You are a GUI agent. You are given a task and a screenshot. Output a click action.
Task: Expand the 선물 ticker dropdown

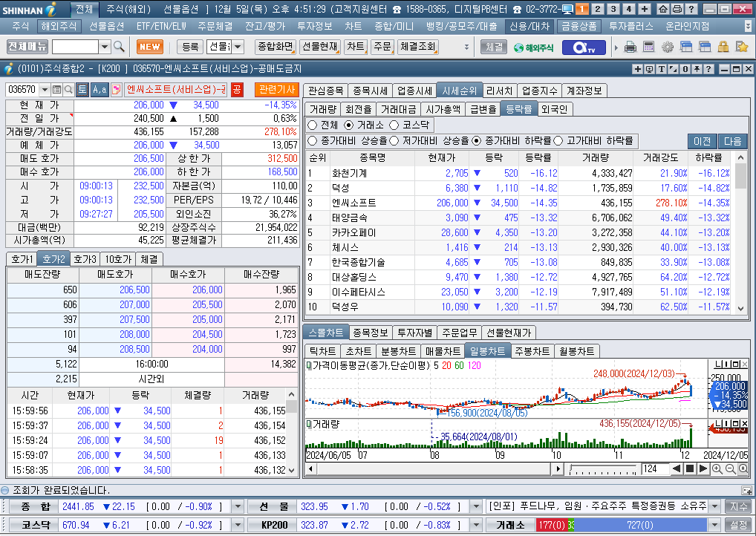(476, 506)
